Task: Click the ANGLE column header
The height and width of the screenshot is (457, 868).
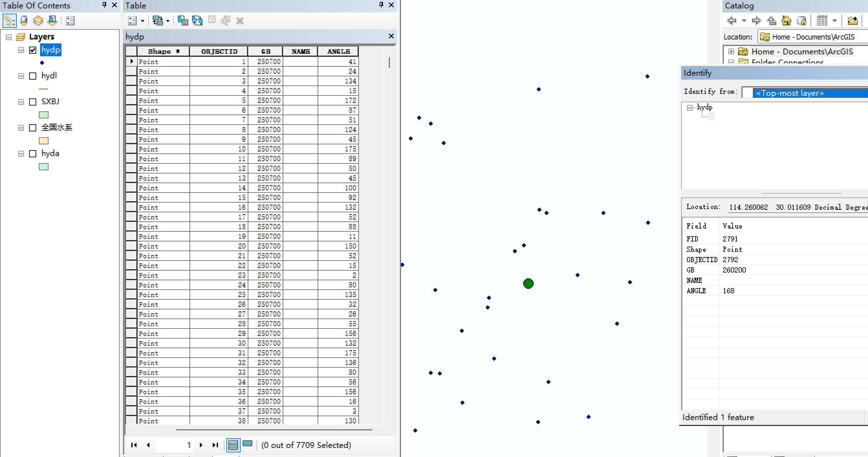Action: 338,51
